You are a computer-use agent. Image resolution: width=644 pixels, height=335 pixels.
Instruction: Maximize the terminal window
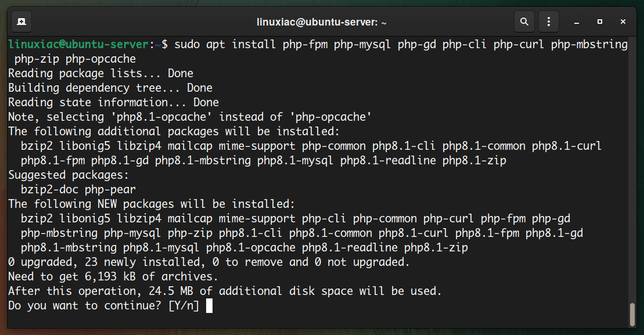[x=600, y=21]
